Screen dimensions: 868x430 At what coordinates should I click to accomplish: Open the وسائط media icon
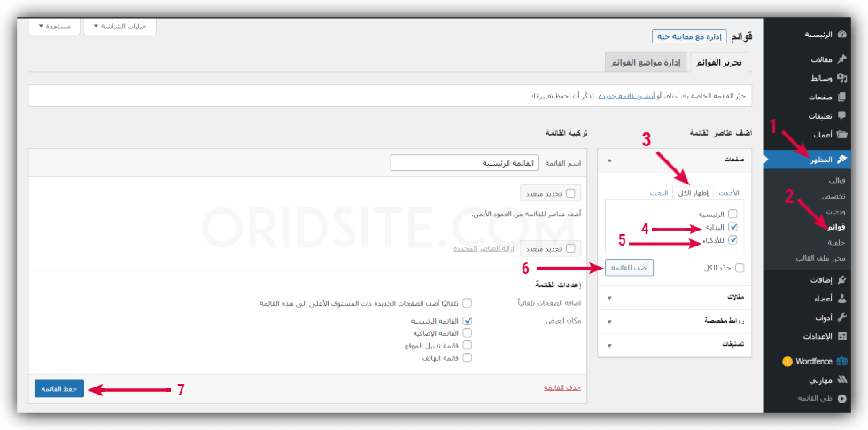[x=842, y=78]
